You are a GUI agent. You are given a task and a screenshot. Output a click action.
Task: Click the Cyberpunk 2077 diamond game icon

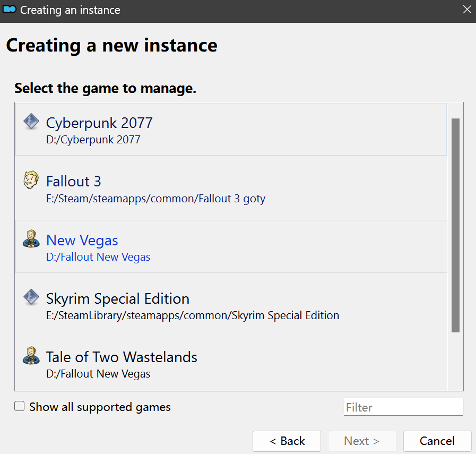(31, 122)
